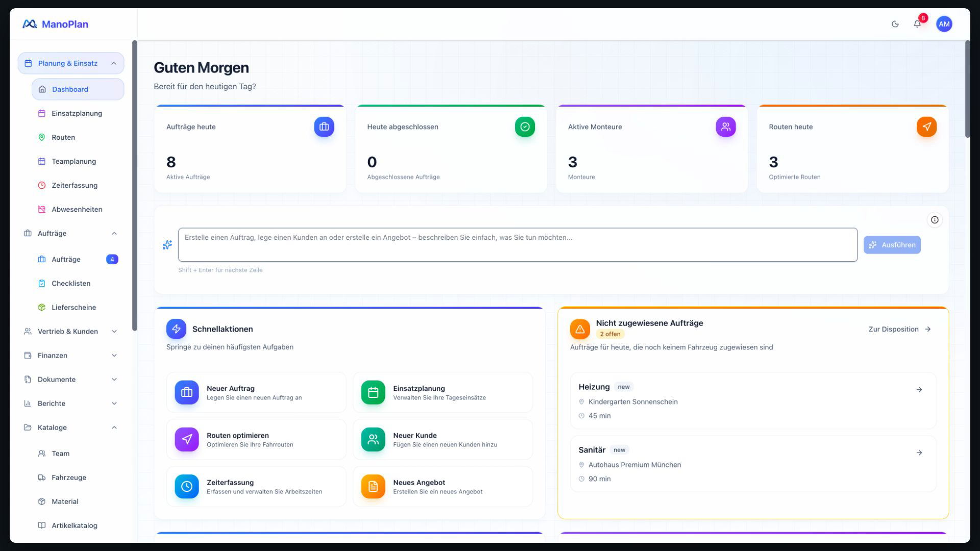Collapse the Planung & Einsatz section

(71, 63)
